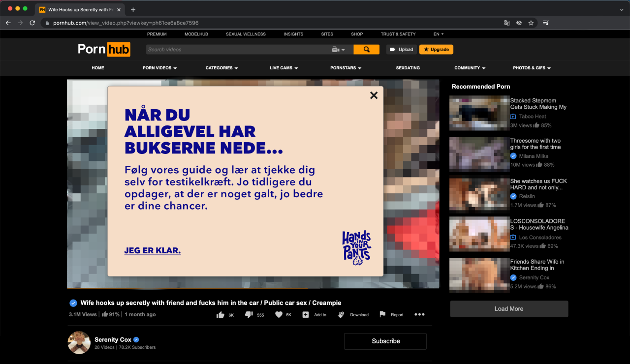Open the three-dot more options menu
This screenshot has height=364, width=630.
[x=419, y=315]
